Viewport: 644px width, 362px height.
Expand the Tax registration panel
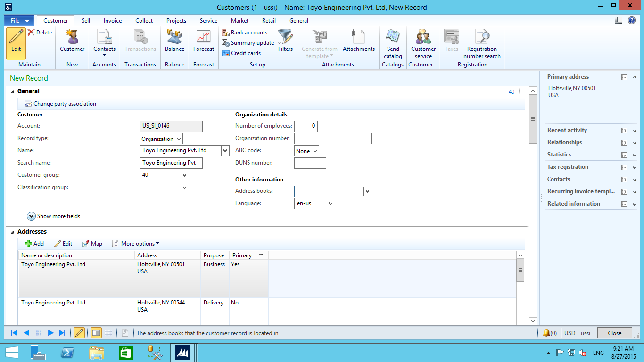click(x=635, y=167)
